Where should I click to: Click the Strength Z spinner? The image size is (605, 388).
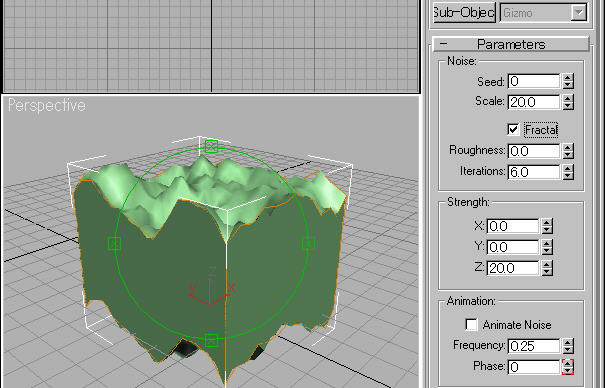click(547, 268)
